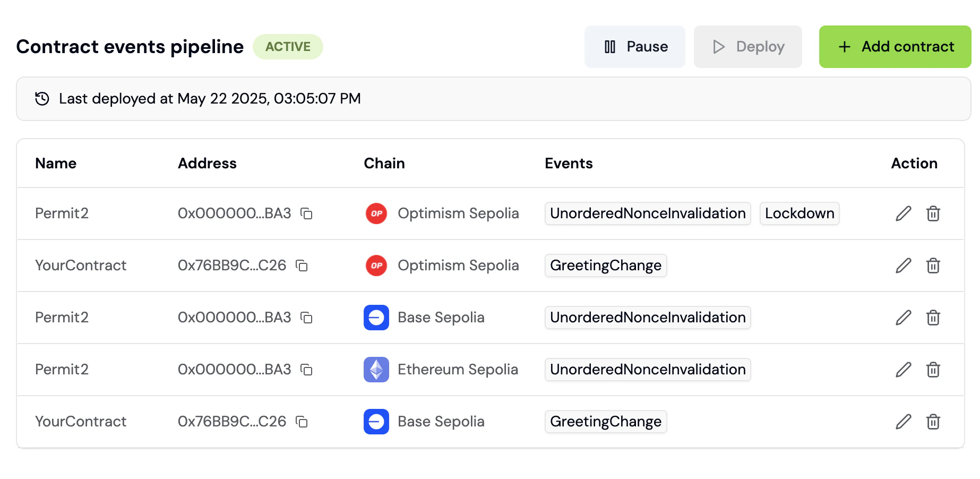This screenshot has height=479, width=980.
Task: Add a new contract to pipeline
Action: (x=895, y=46)
